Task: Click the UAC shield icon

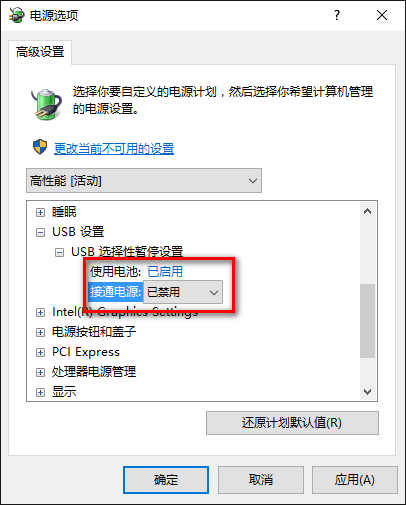Action: point(40,147)
